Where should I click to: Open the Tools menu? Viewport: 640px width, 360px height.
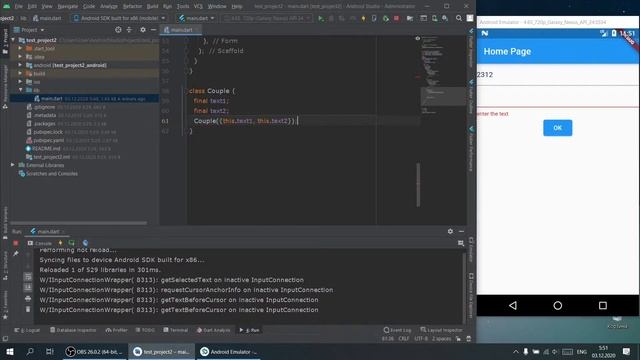[x=183, y=6]
